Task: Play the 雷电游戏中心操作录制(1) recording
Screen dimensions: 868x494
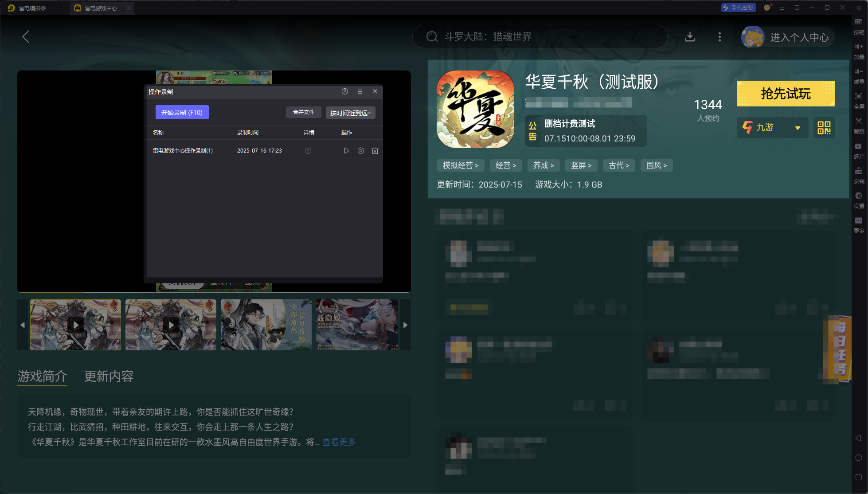Action: (347, 151)
